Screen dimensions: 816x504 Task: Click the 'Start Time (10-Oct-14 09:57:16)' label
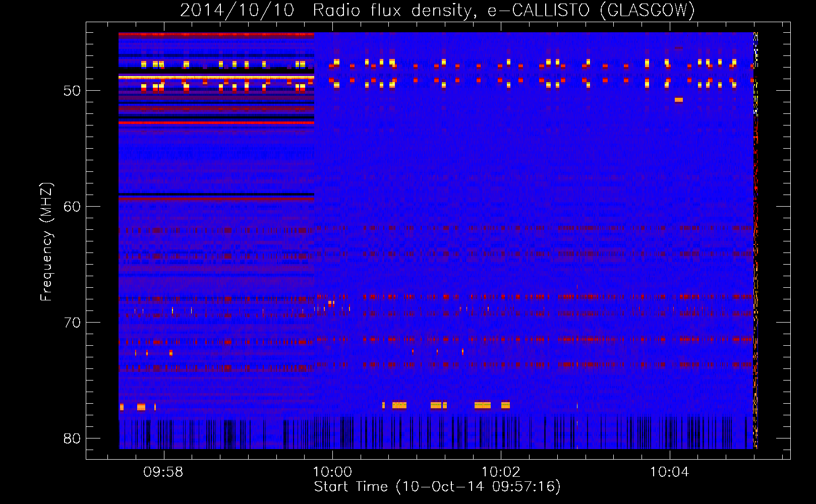437,487
